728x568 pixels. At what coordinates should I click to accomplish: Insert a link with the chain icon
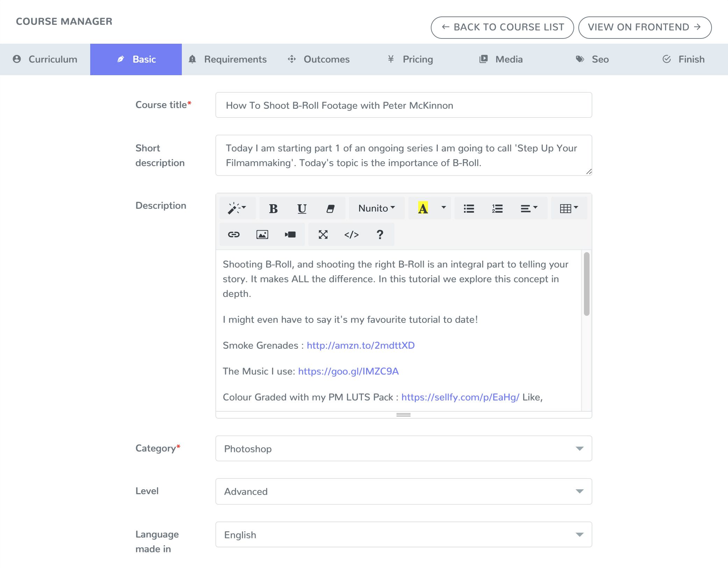point(234,234)
